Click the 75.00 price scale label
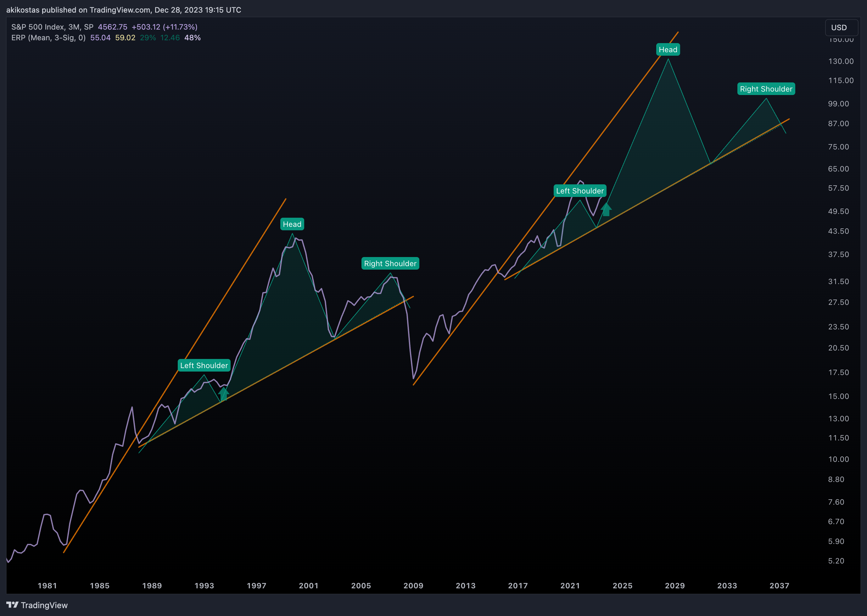Screen dimensions: 867x616 click(839, 147)
